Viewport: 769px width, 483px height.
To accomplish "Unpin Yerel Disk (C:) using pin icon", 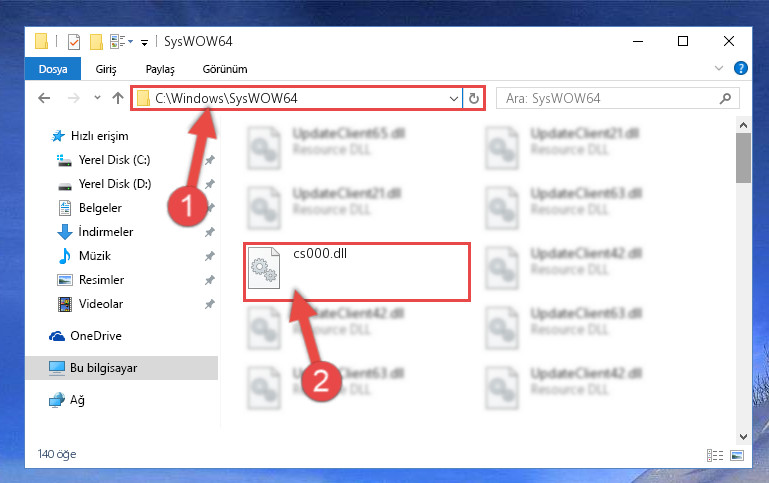I will 210,160.
